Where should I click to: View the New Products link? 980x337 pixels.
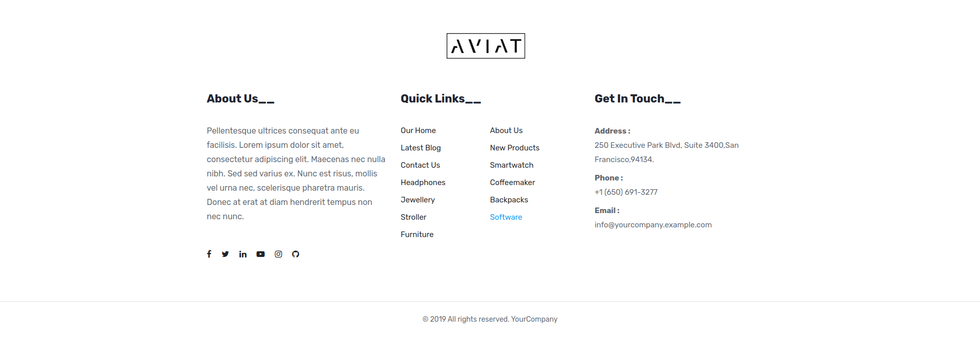514,148
